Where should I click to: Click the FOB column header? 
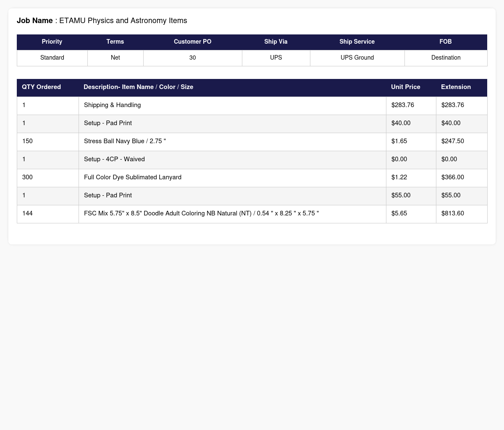446,42
